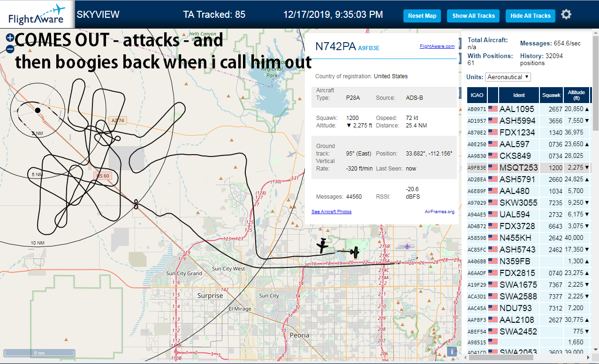Select the AAL480 ident
The width and height of the screenshot is (599, 364).
coord(514,191)
